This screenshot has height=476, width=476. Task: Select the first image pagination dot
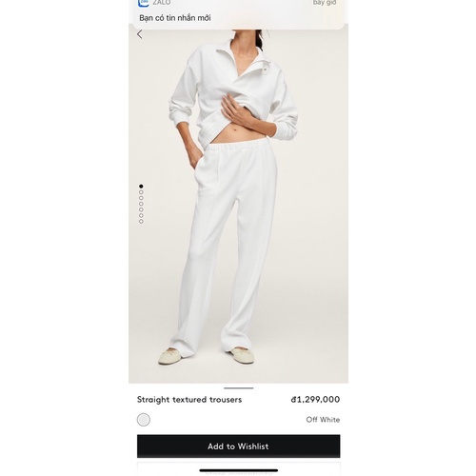tap(141, 187)
